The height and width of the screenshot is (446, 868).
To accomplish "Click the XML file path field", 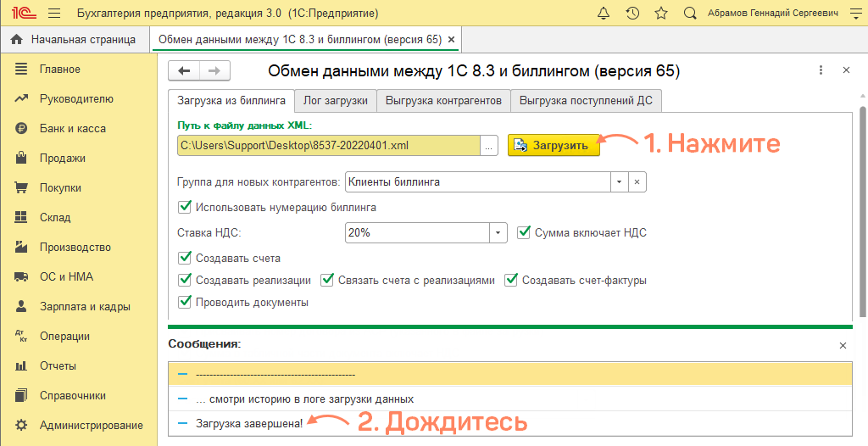I will [329, 145].
